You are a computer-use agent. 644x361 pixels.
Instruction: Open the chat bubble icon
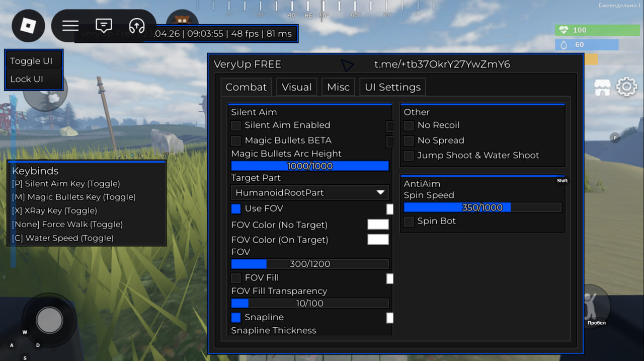[x=104, y=26]
